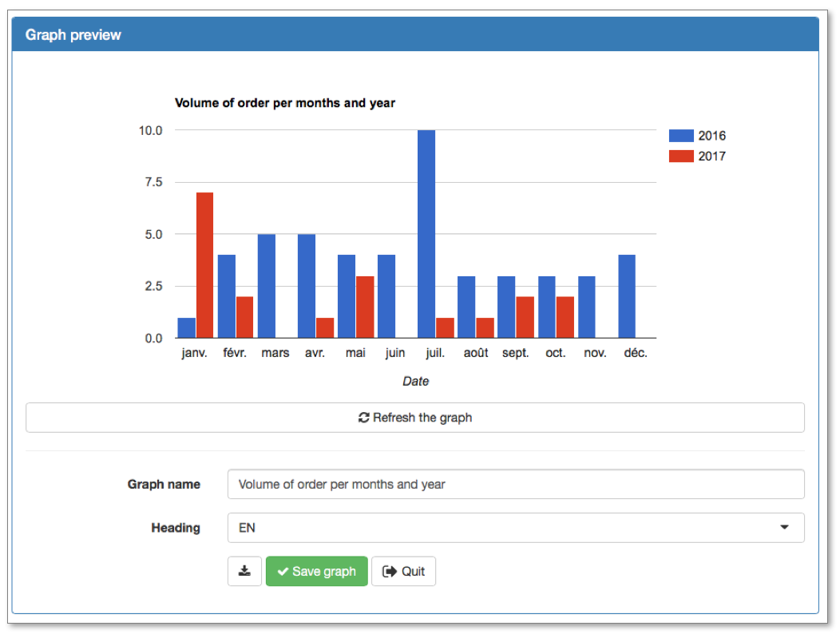
Task: Click the 2017 legend label
Action: 712,156
